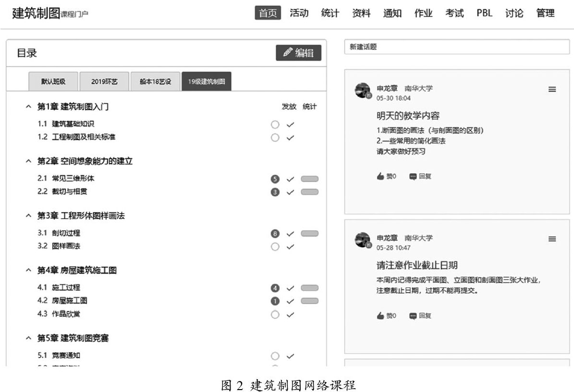Open 作业 in the top navigation
Screen dimensions: 574x392
424,13
